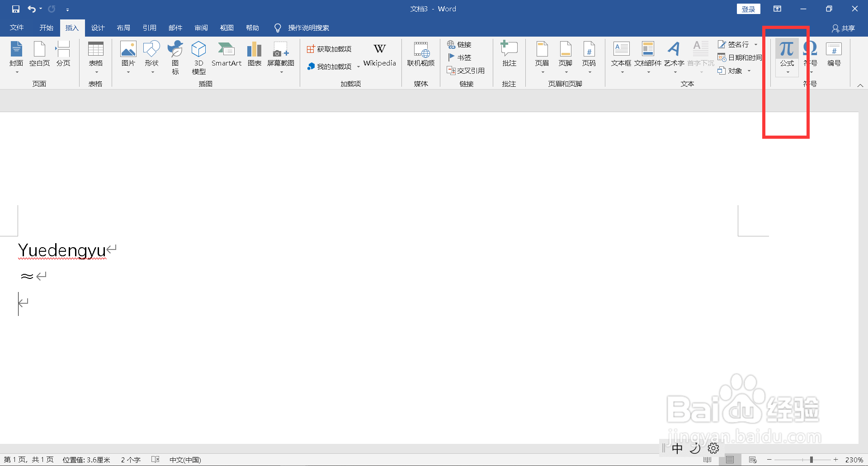Open the Wikipedia add-in
Image resolution: width=868 pixels, height=466 pixels.
point(380,54)
